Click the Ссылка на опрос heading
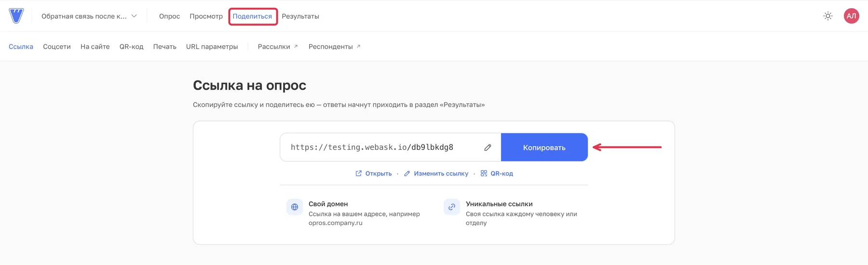 (x=249, y=85)
